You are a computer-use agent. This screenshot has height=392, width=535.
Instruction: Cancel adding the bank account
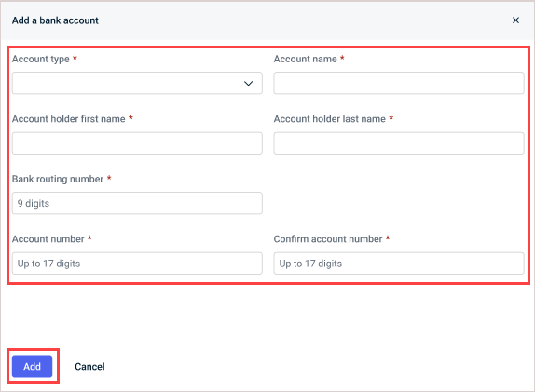point(89,367)
